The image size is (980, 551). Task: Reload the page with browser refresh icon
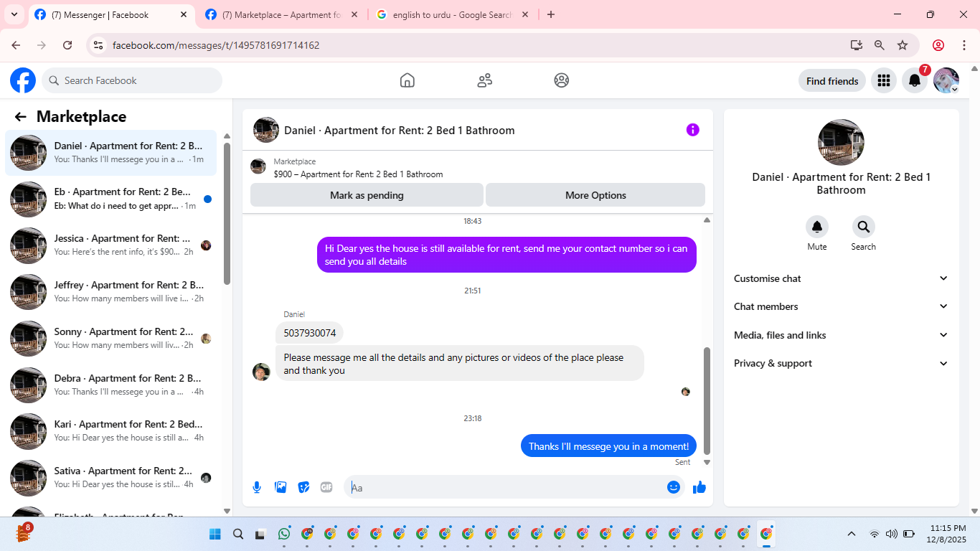coord(67,44)
